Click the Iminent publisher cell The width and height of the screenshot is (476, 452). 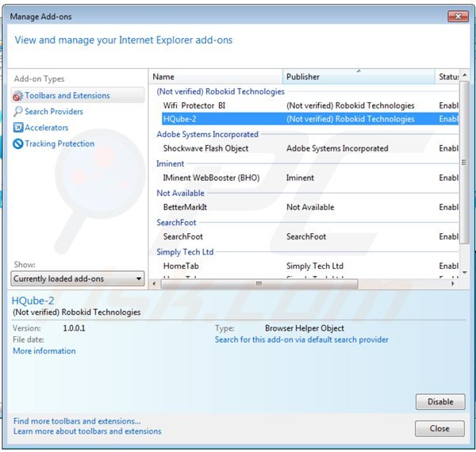point(300,178)
